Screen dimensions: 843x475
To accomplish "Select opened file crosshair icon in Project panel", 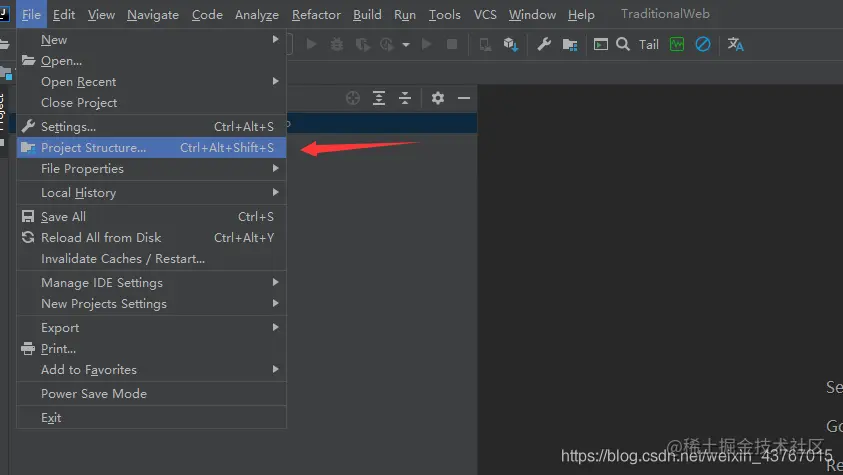I will click(x=353, y=98).
